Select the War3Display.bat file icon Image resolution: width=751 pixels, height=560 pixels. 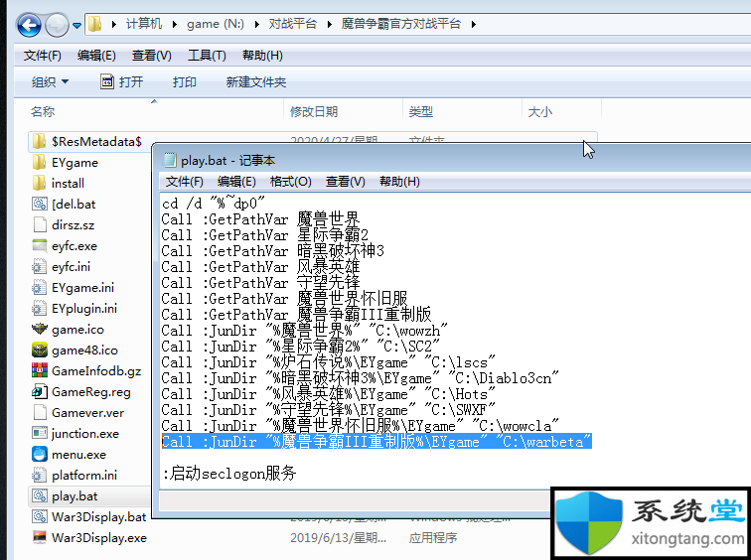click(x=40, y=516)
